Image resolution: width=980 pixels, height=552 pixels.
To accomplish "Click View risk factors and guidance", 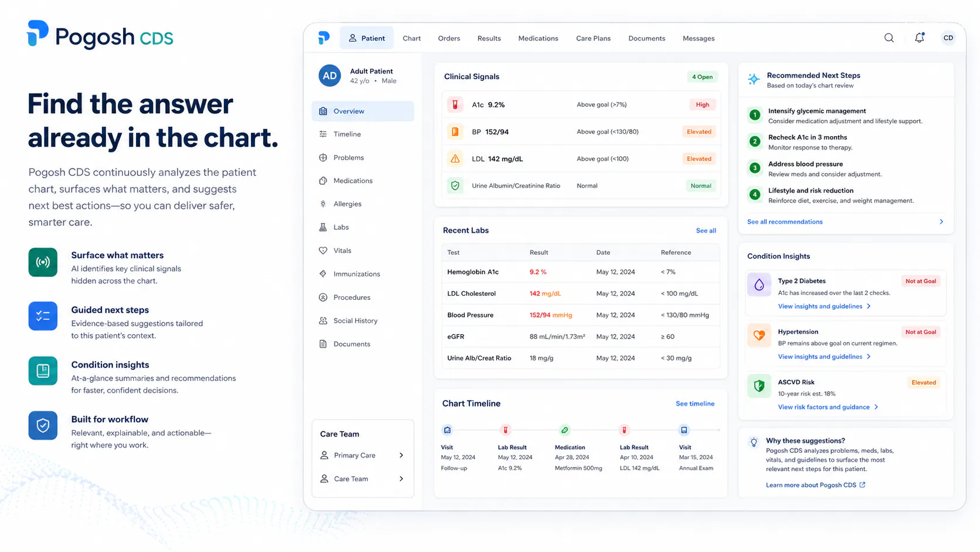I will (824, 407).
